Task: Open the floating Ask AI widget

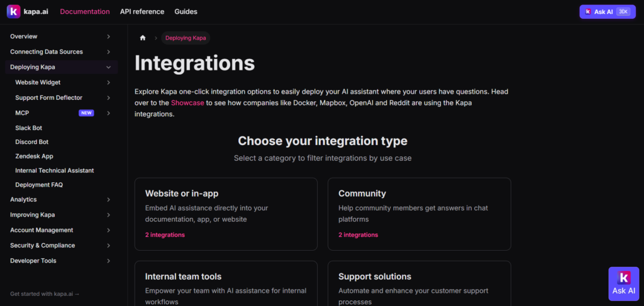Action: [x=623, y=284]
